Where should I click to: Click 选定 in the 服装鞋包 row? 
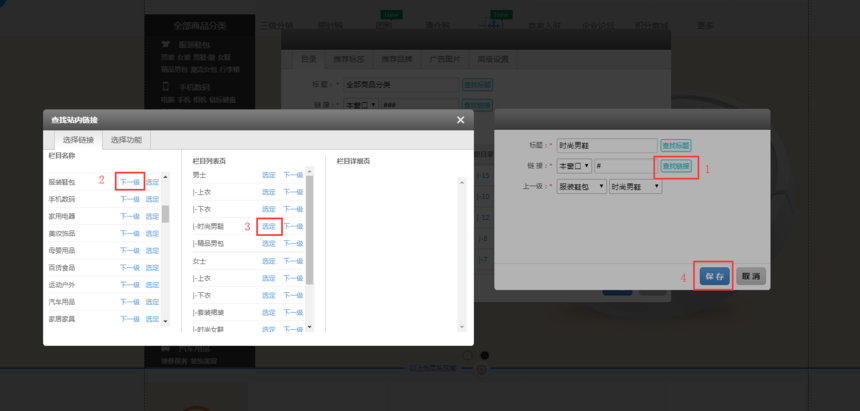click(152, 182)
